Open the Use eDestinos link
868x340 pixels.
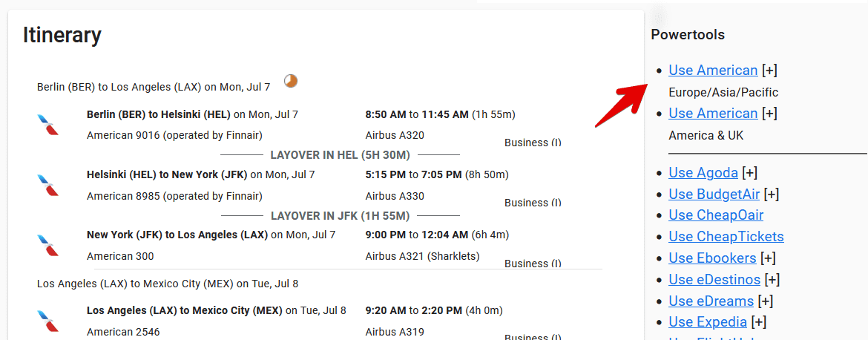(714, 280)
